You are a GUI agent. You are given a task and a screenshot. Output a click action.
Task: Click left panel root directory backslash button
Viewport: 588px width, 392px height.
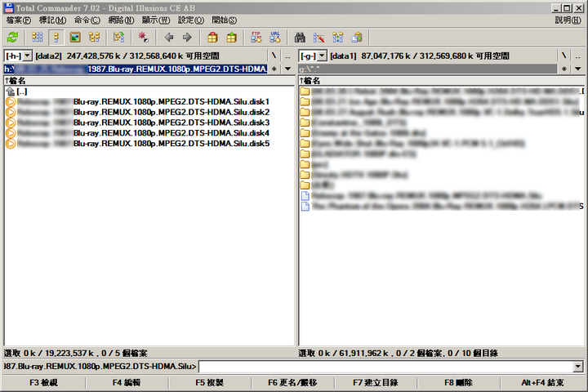[274, 56]
